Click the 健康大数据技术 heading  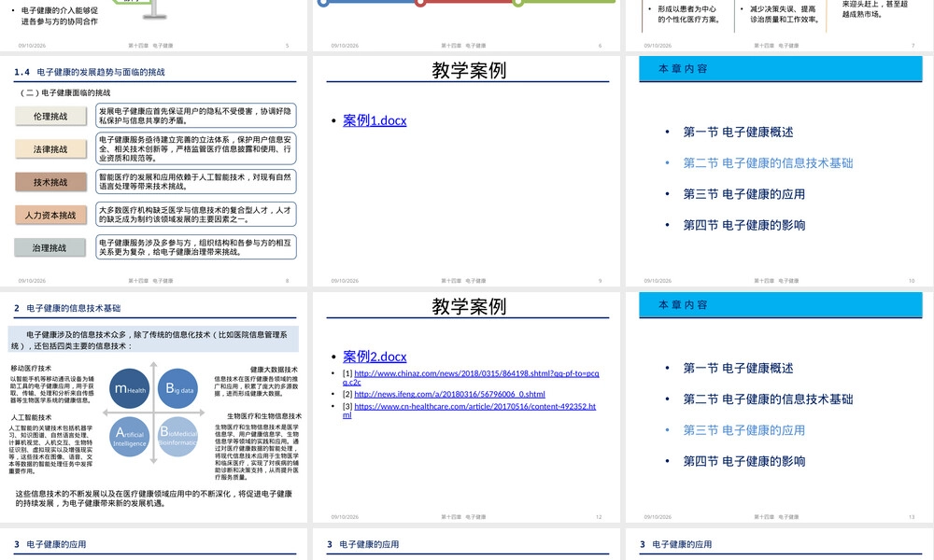[x=274, y=370]
